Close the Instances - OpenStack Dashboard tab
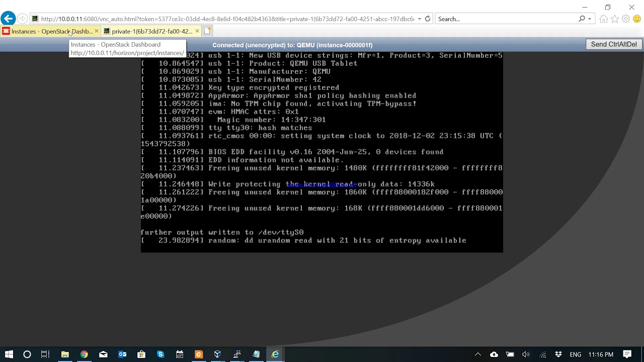 97,31
